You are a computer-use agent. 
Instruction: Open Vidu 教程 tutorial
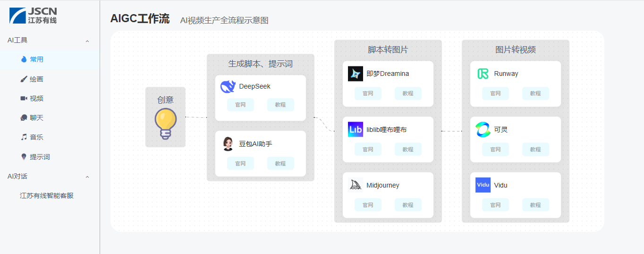(535, 205)
